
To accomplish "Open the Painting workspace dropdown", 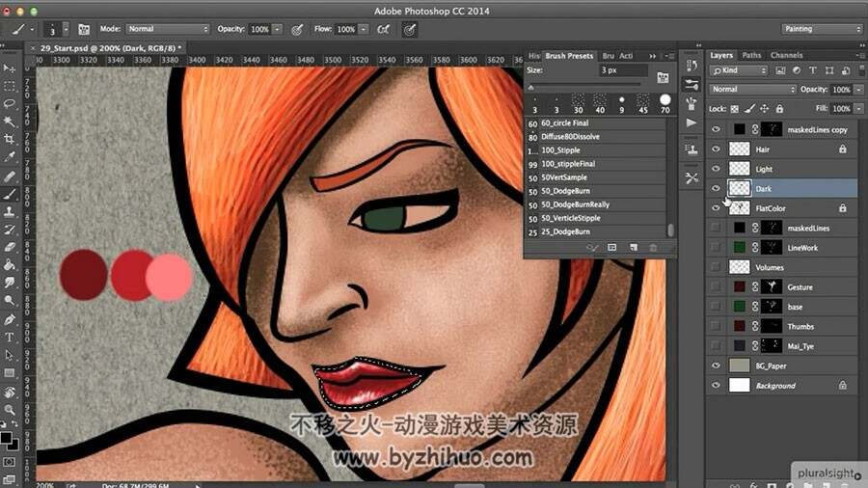I will click(x=822, y=29).
